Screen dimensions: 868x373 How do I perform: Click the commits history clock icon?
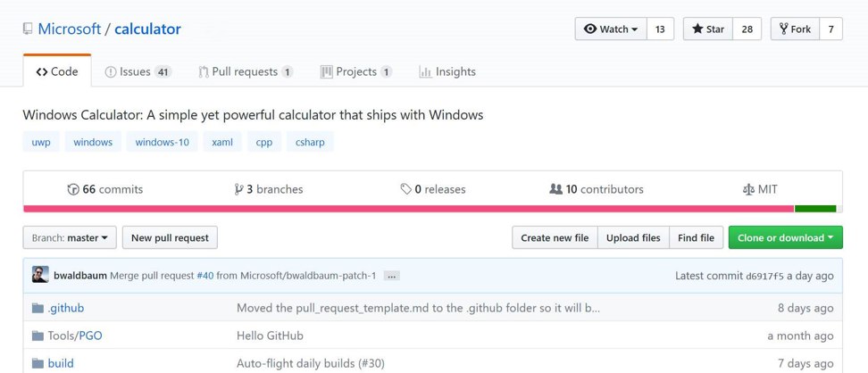click(x=73, y=189)
